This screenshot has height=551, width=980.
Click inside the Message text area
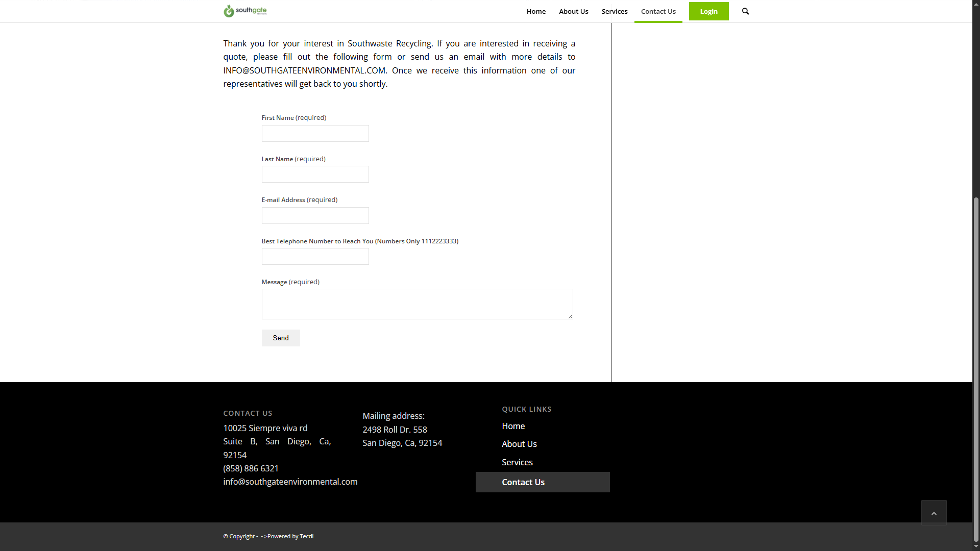click(417, 304)
